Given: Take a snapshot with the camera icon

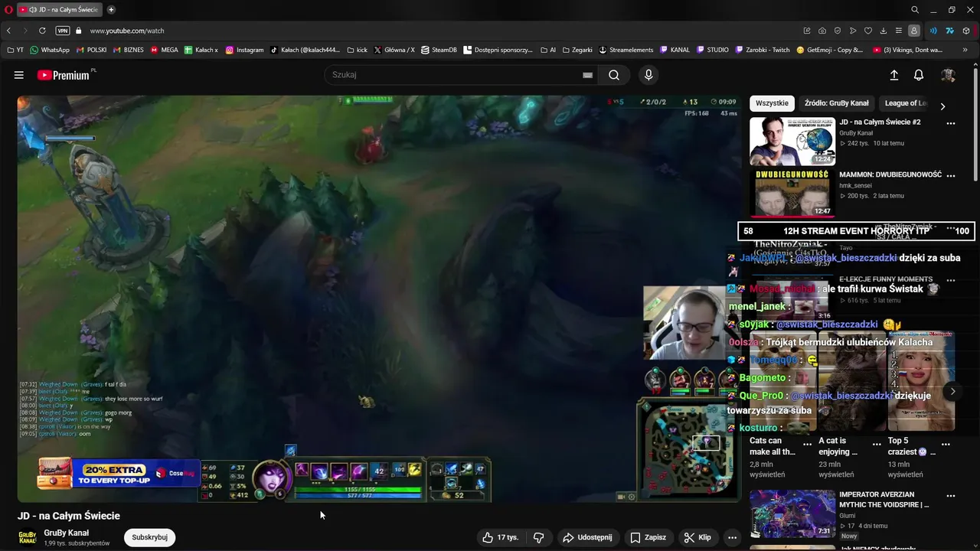Looking at the screenshot, I should [822, 31].
